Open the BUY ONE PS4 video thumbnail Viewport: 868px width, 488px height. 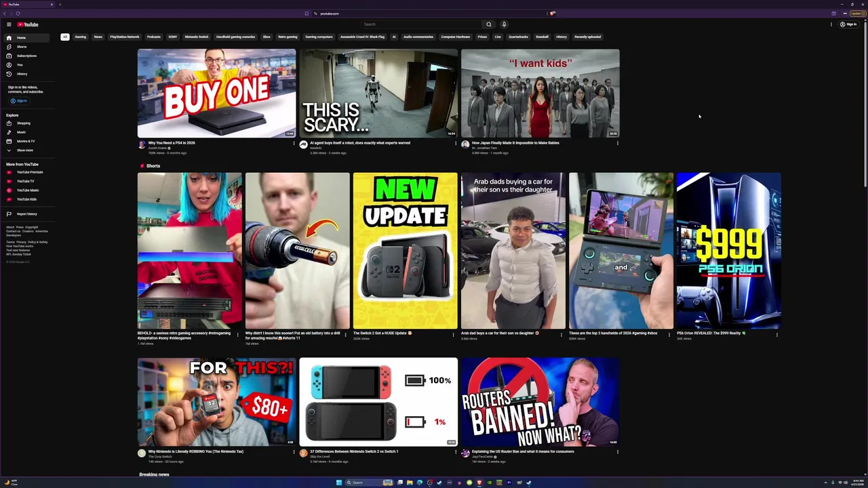[x=216, y=93]
